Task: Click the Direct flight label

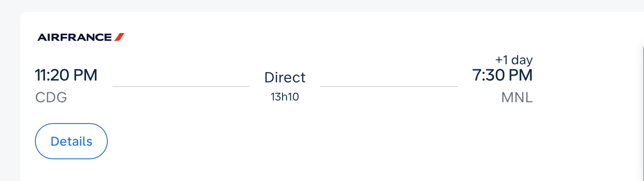Action: pos(285,77)
